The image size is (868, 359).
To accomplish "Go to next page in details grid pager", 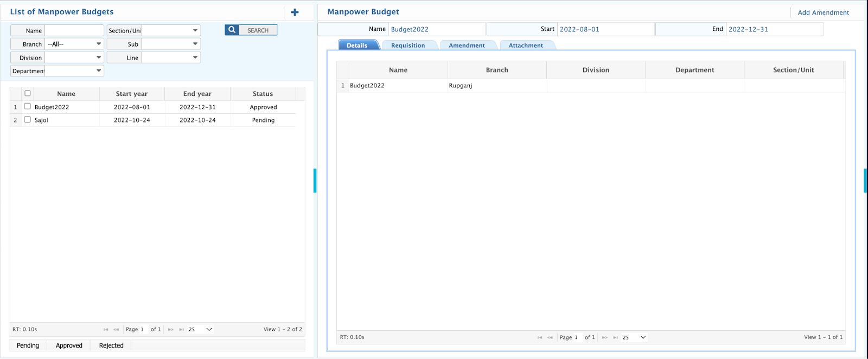I will [x=604, y=337].
